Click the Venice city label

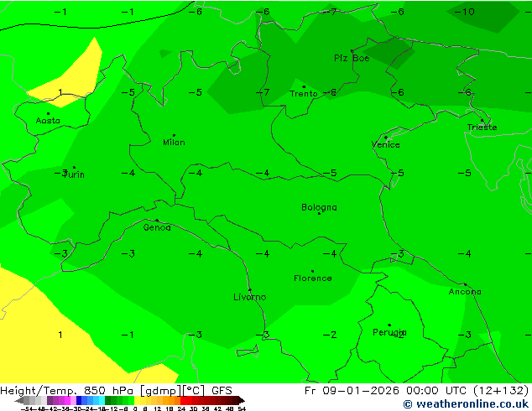(386, 145)
